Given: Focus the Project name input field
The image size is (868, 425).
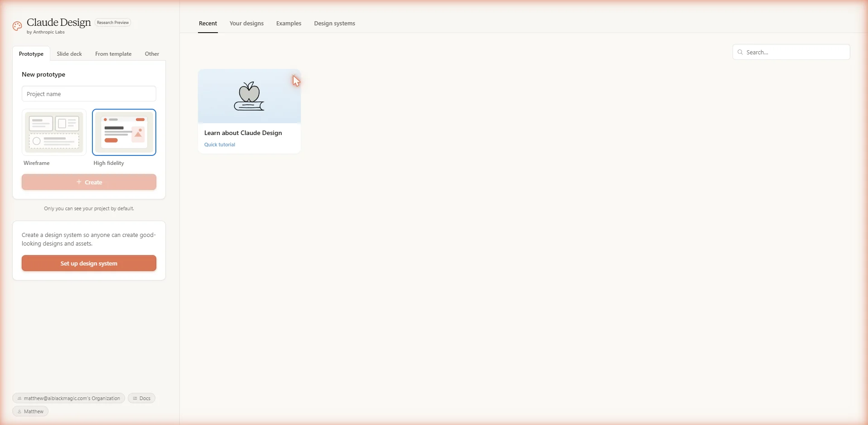Looking at the screenshot, I should (x=89, y=94).
